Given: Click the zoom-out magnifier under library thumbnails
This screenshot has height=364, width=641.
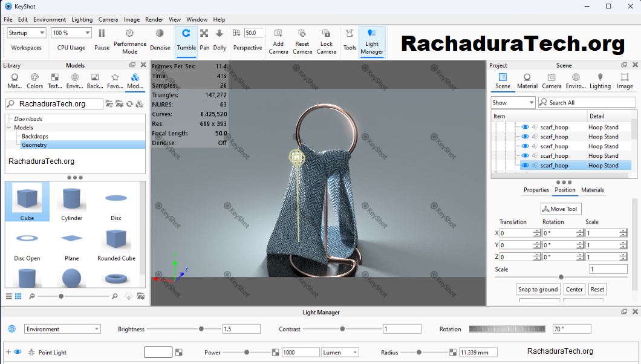Looking at the screenshot, I should 32,296.
